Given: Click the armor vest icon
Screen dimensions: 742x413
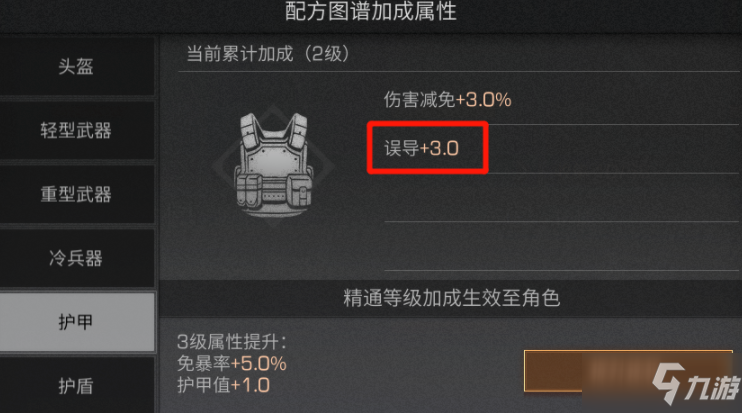Looking at the screenshot, I should 274,165.
